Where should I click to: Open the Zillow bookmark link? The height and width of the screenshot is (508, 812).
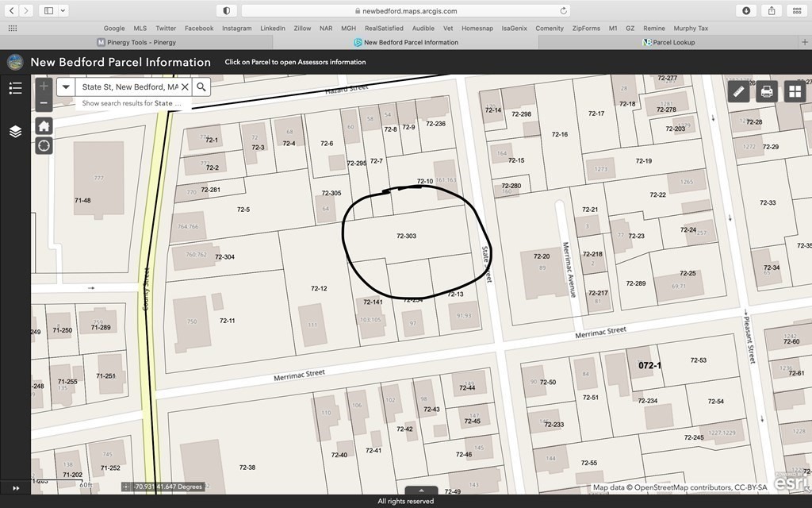point(302,28)
